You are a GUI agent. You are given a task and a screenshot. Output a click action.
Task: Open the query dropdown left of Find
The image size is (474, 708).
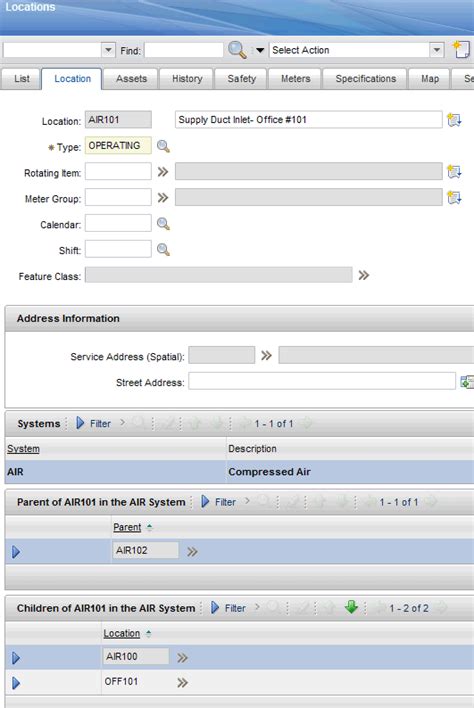click(x=108, y=50)
